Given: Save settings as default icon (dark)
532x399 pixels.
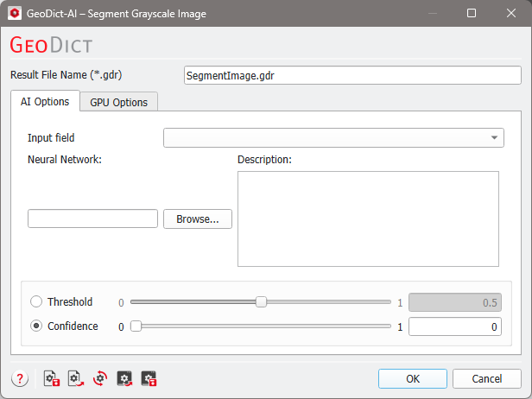Looking at the screenshot, I should point(149,378).
